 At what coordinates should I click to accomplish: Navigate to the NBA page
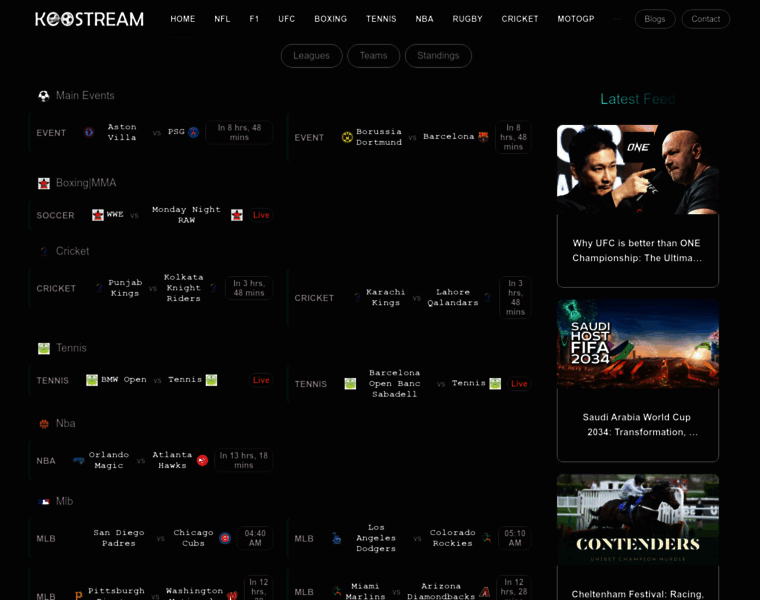coord(424,19)
